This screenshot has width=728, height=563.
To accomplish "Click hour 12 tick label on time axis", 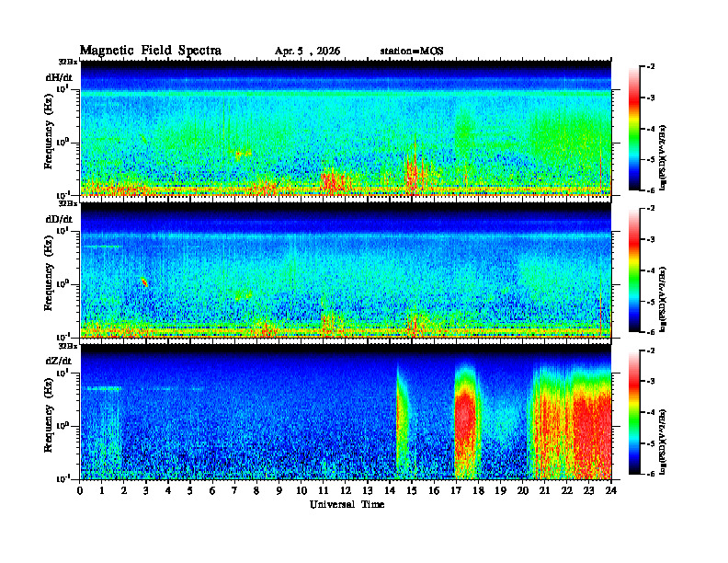I will pyautogui.click(x=346, y=490).
